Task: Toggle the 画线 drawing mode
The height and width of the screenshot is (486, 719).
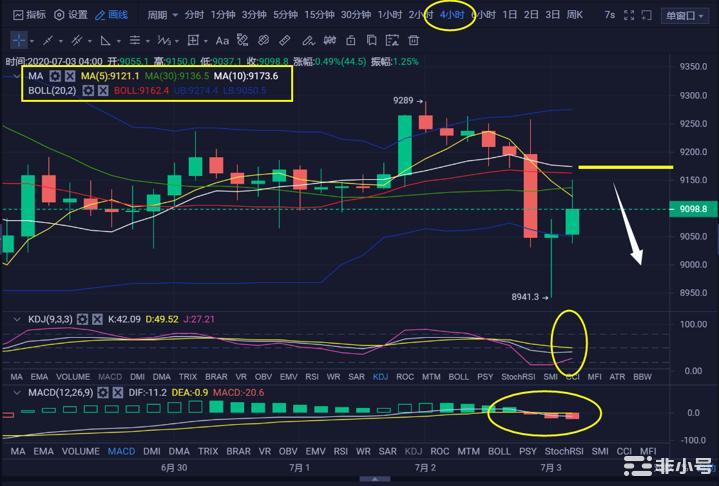Action: click(x=112, y=15)
